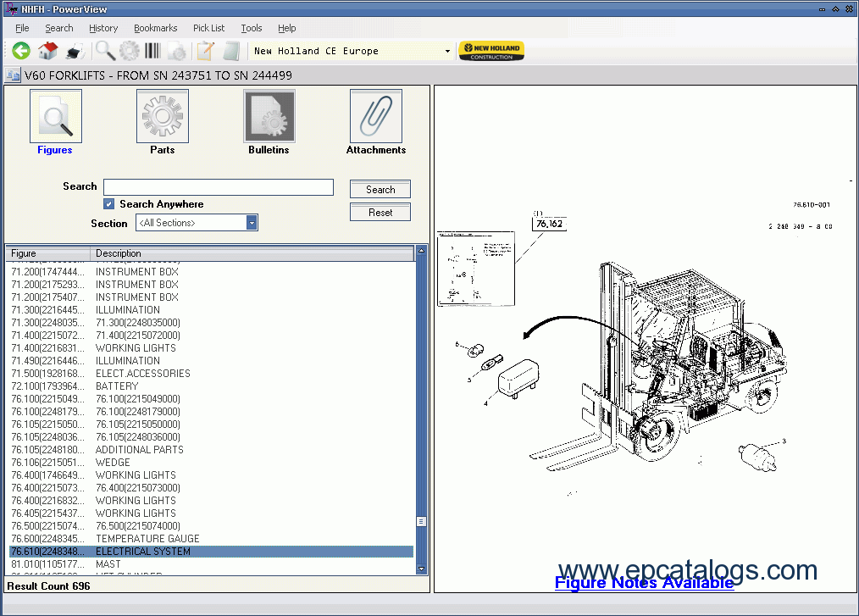Open the magnifier search toolbar icon

click(x=105, y=51)
